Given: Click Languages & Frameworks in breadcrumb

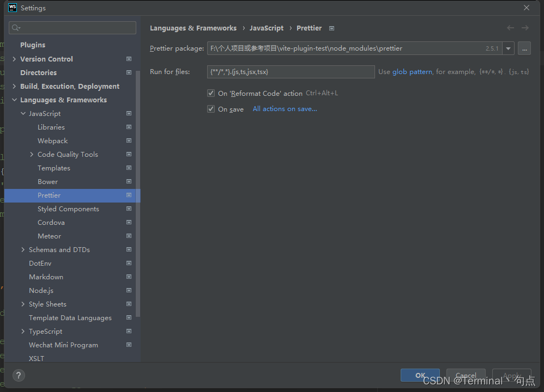Looking at the screenshot, I should pyautogui.click(x=194, y=28).
